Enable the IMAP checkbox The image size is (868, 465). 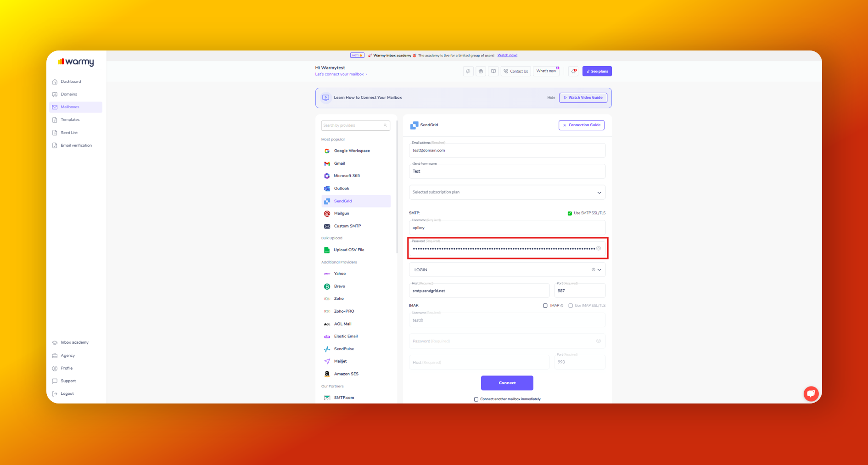(545, 306)
